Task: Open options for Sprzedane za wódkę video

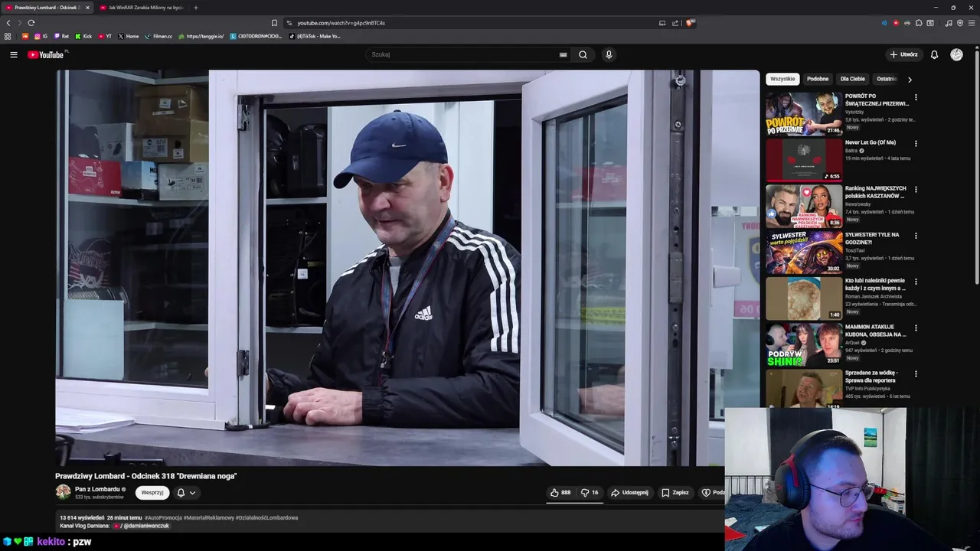Action: point(916,373)
